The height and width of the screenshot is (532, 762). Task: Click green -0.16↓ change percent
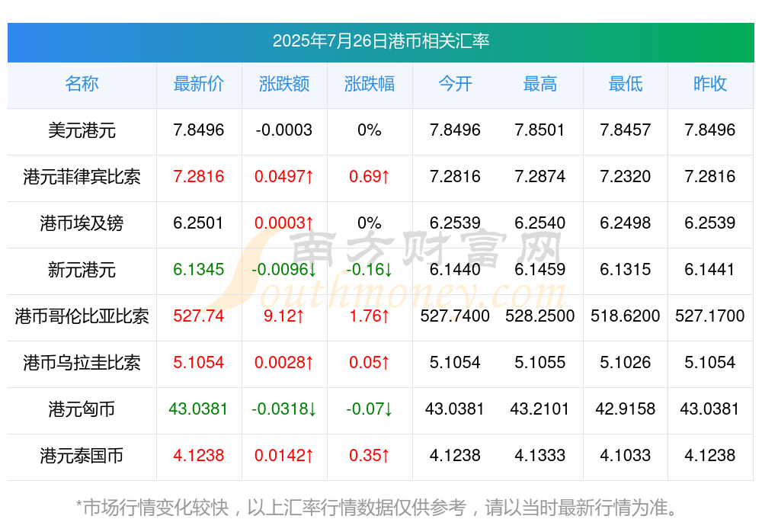tap(370, 269)
